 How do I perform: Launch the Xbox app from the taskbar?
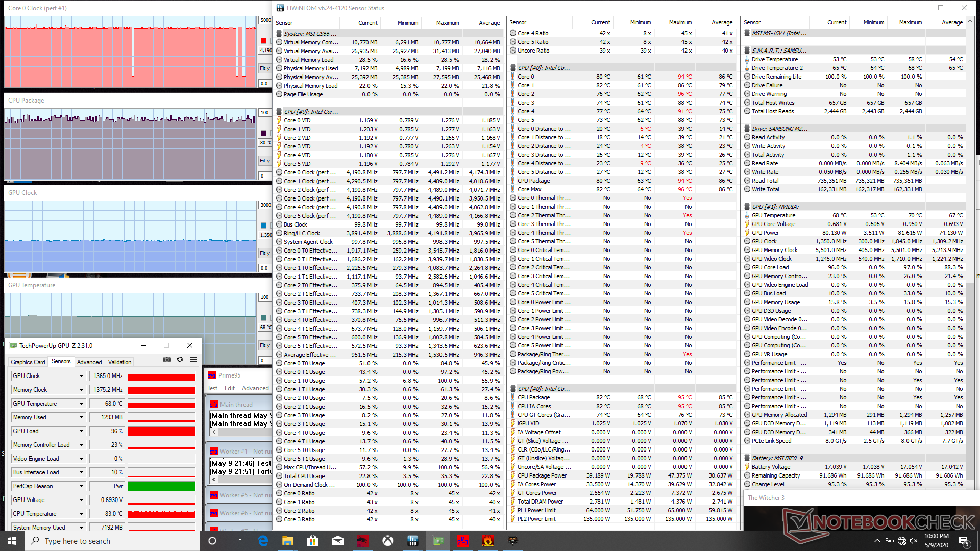tap(388, 541)
